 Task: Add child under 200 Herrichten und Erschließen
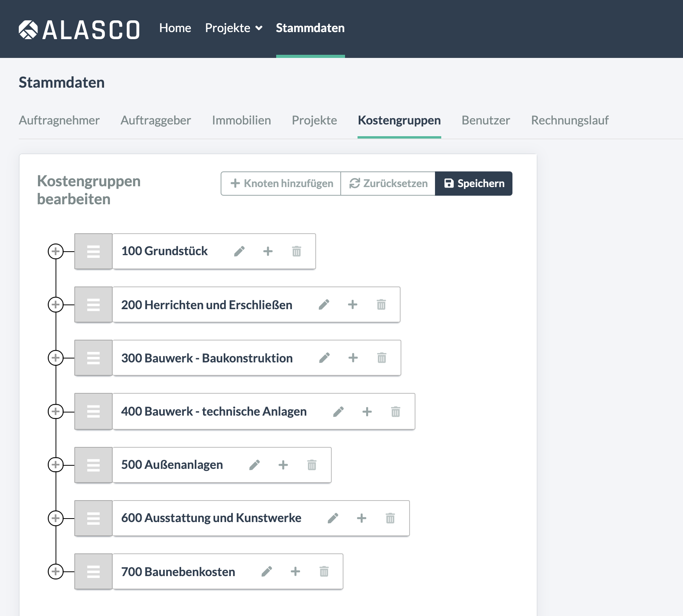[352, 304]
